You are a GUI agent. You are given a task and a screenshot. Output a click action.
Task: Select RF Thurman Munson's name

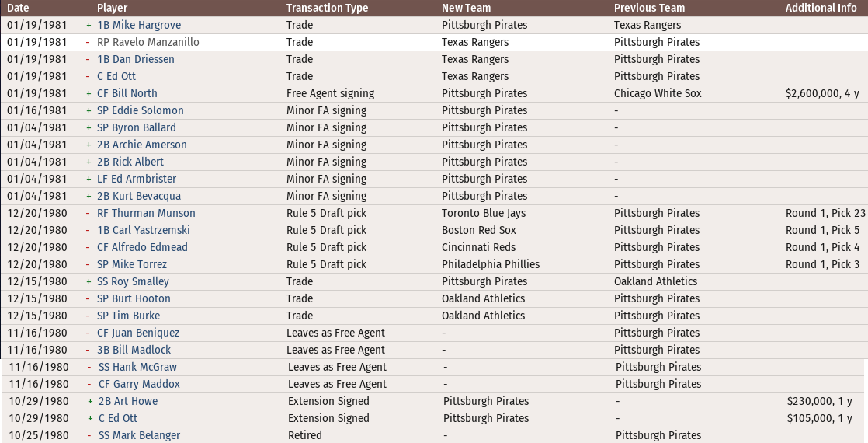146,213
